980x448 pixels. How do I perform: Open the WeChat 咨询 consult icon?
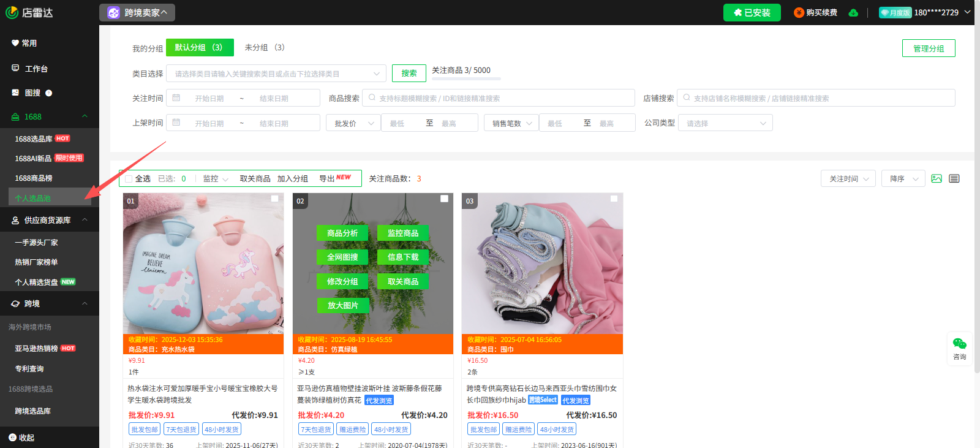click(x=959, y=344)
